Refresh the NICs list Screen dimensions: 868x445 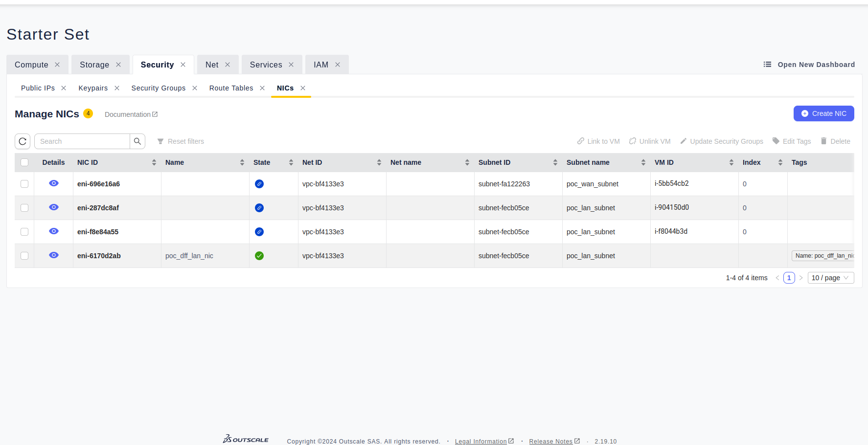(23, 141)
